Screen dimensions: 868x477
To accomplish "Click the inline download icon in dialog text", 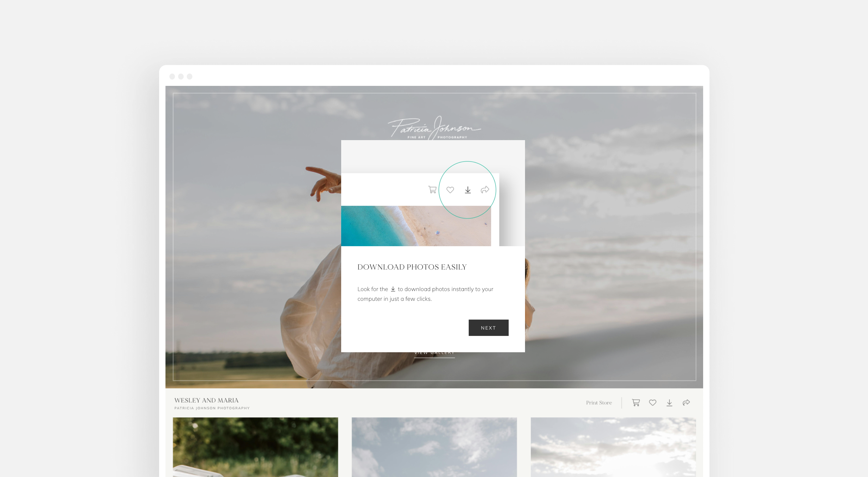I will pyautogui.click(x=392, y=289).
